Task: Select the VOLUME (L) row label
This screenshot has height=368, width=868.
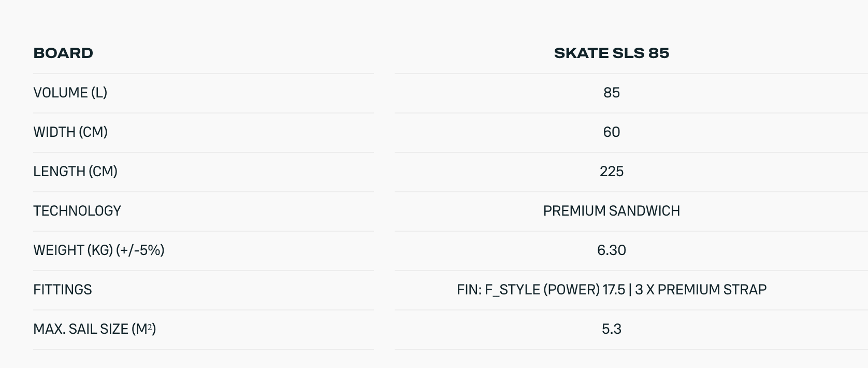Action: pyautogui.click(x=70, y=93)
